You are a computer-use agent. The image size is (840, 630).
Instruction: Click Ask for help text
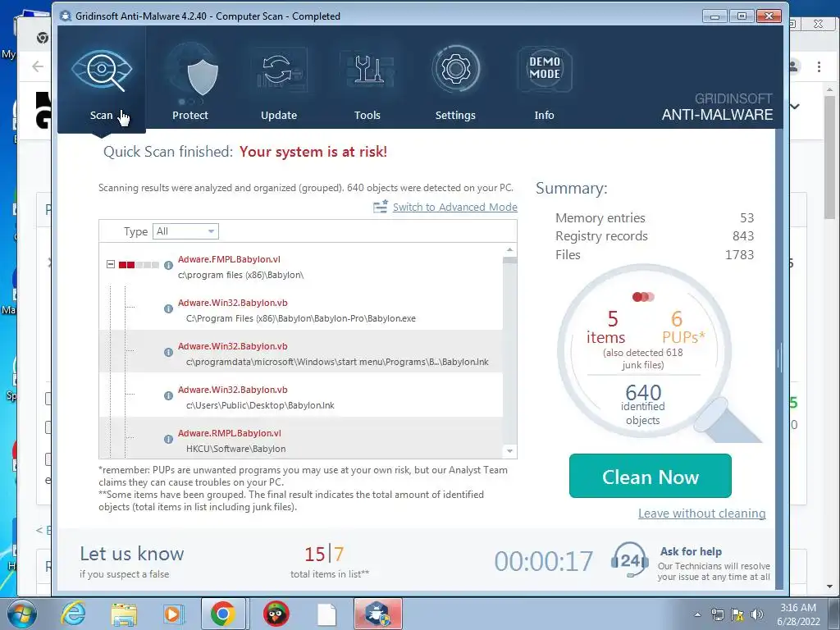691,551
